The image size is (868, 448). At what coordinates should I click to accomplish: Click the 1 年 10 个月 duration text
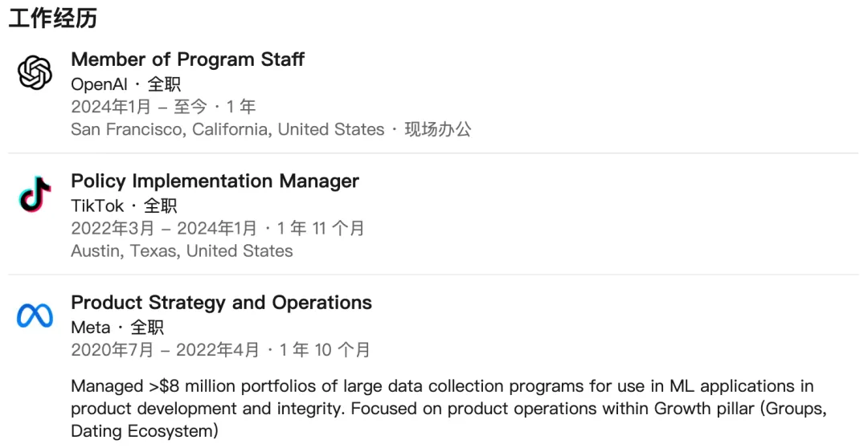click(x=325, y=350)
